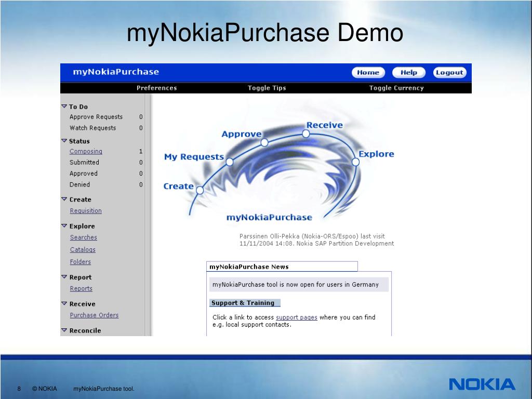This screenshot has height=399, width=532.
Task: Log out with the Logout button
Action: 449,72
